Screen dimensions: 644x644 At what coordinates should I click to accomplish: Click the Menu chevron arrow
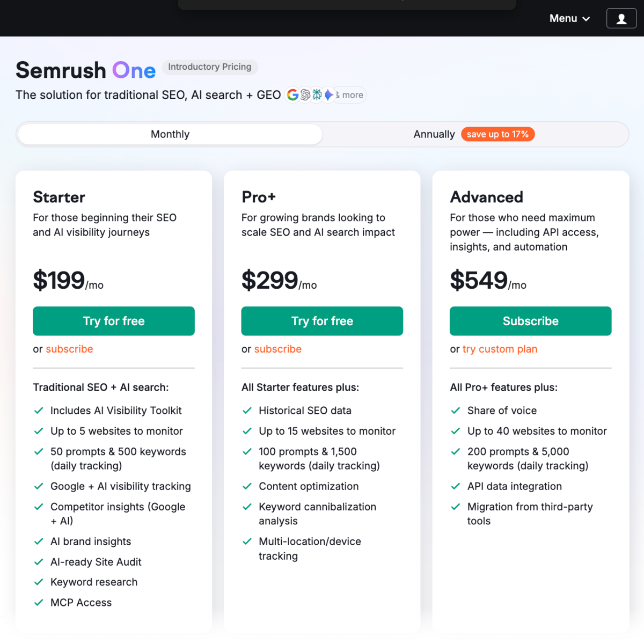[587, 18]
